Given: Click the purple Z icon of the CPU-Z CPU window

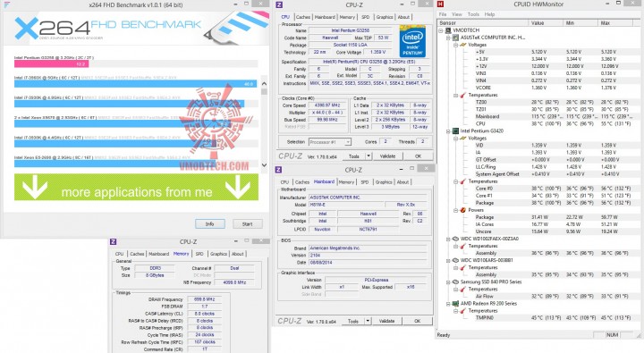Looking at the screenshot, I should [279, 5].
